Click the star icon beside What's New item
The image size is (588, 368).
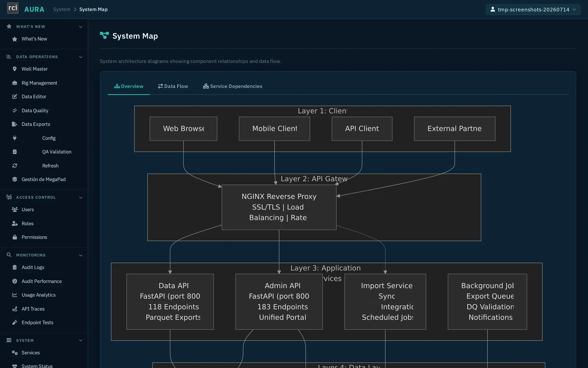point(15,39)
